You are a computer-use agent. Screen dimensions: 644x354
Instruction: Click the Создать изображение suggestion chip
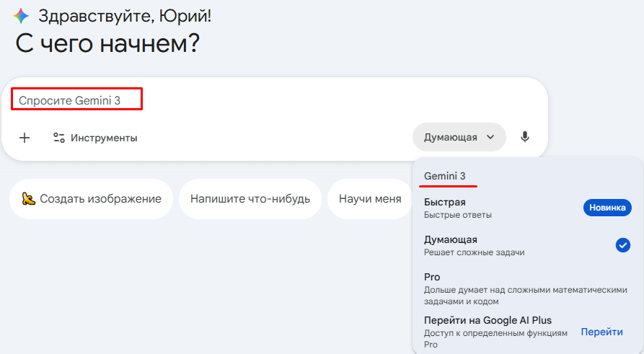tap(91, 199)
